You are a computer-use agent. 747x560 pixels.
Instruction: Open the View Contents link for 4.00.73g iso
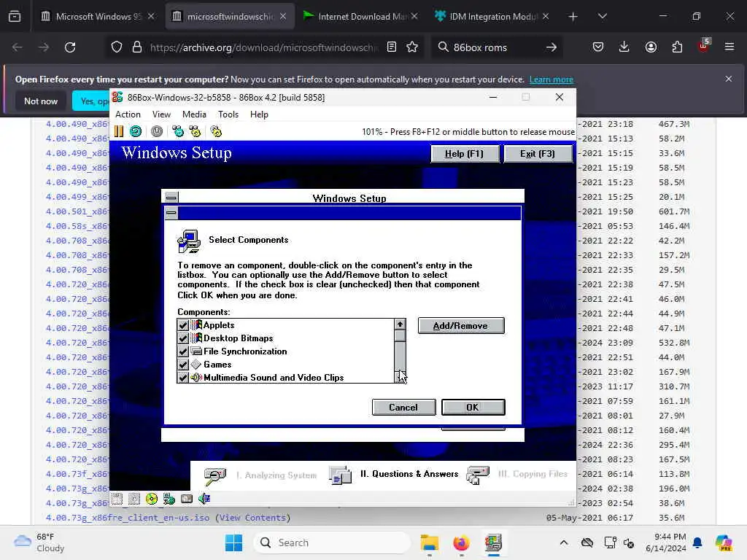point(252,518)
